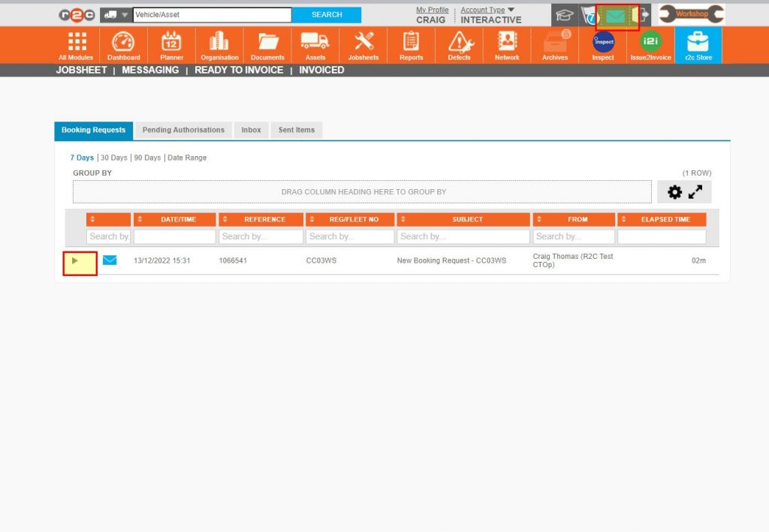Select the Planner module icon
The height and width of the screenshot is (532, 769).
[x=171, y=44]
